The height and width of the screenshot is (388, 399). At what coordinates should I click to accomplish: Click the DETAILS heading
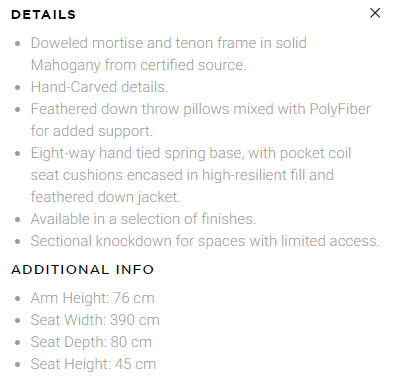(x=44, y=15)
